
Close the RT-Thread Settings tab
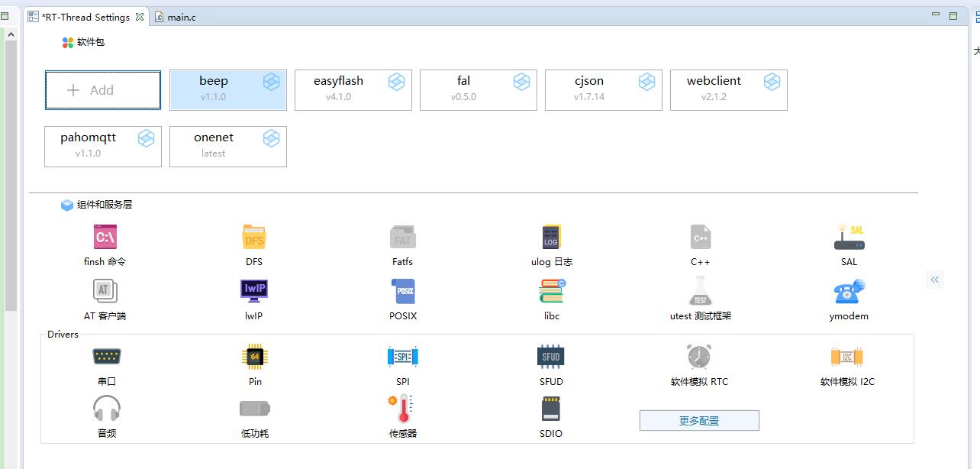click(x=140, y=17)
